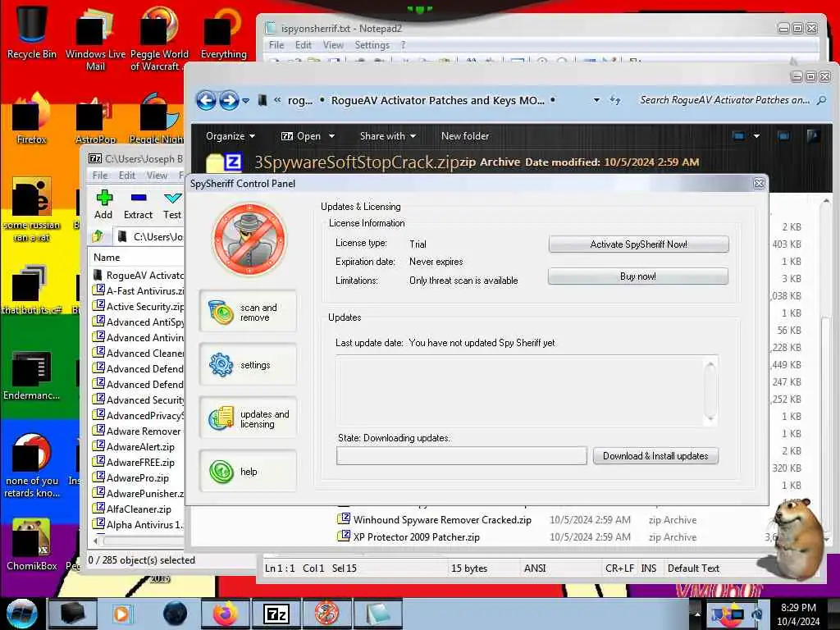Open the Edit menu in Notepad2
The width and height of the screenshot is (840, 630).
[304, 45]
